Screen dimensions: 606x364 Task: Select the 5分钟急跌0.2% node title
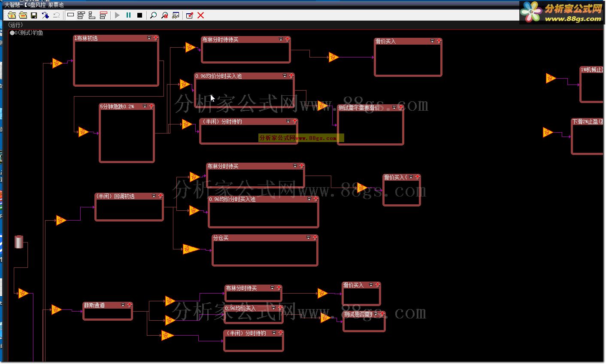click(x=117, y=106)
